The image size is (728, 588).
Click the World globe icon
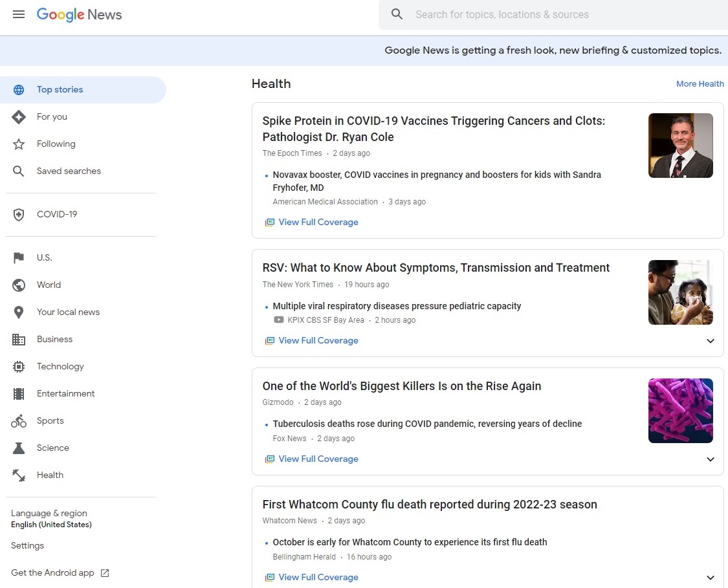pyautogui.click(x=19, y=285)
